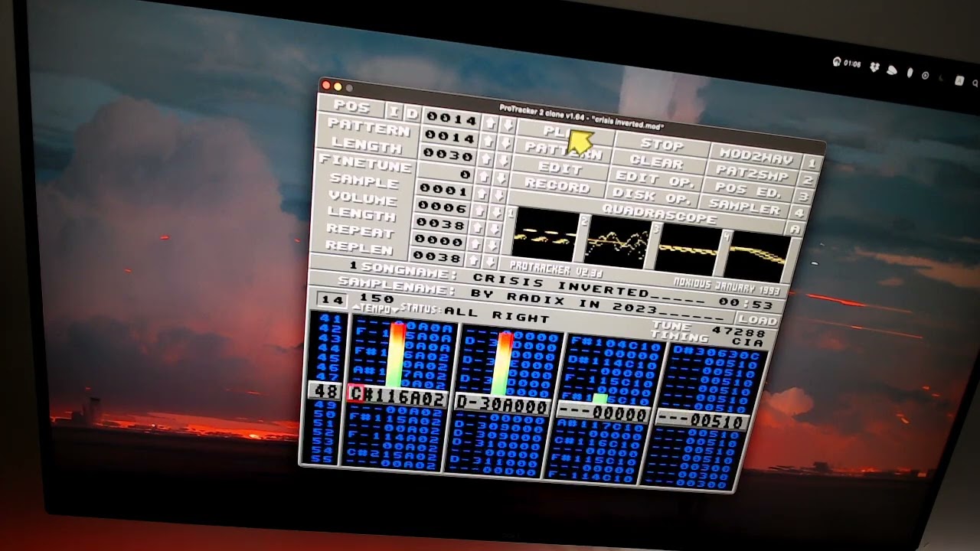Click the Insert position 'I' button
Screen dimensions: 980x551
pos(394,111)
